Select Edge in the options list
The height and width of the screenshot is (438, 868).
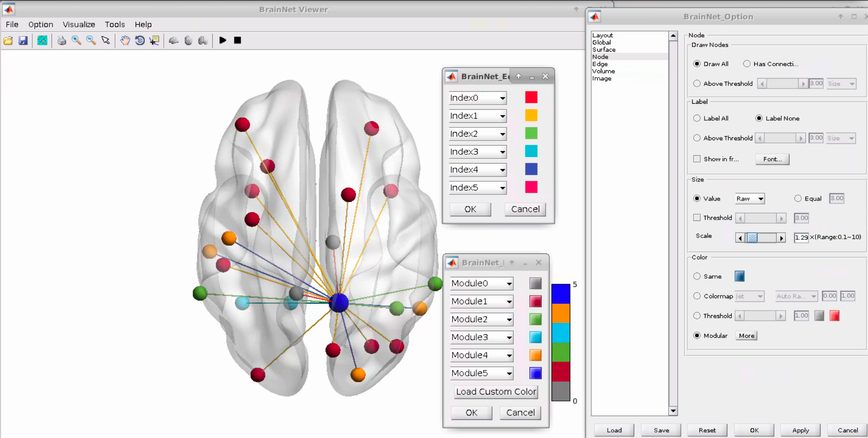click(600, 64)
